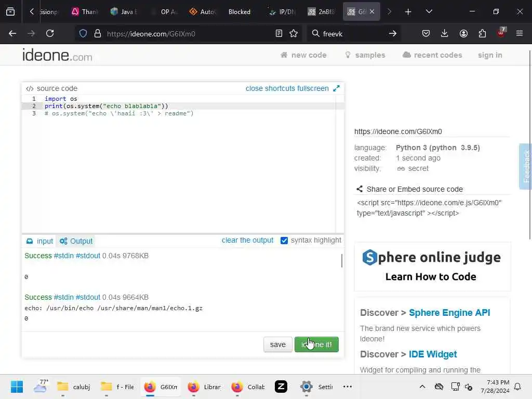The width and height of the screenshot is (532, 399).
Task: Click the close shortcuts fullscreen link
Action: point(287,88)
